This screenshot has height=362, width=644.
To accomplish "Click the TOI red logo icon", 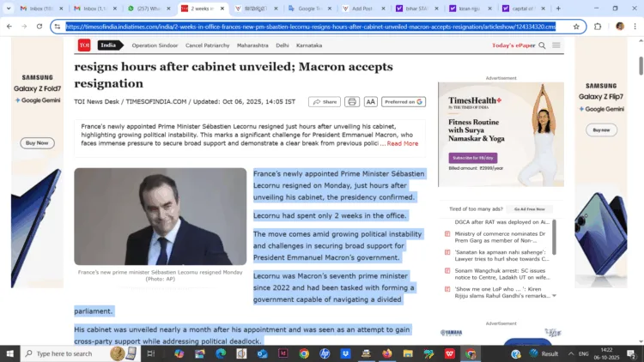I will pyautogui.click(x=84, y=45).
